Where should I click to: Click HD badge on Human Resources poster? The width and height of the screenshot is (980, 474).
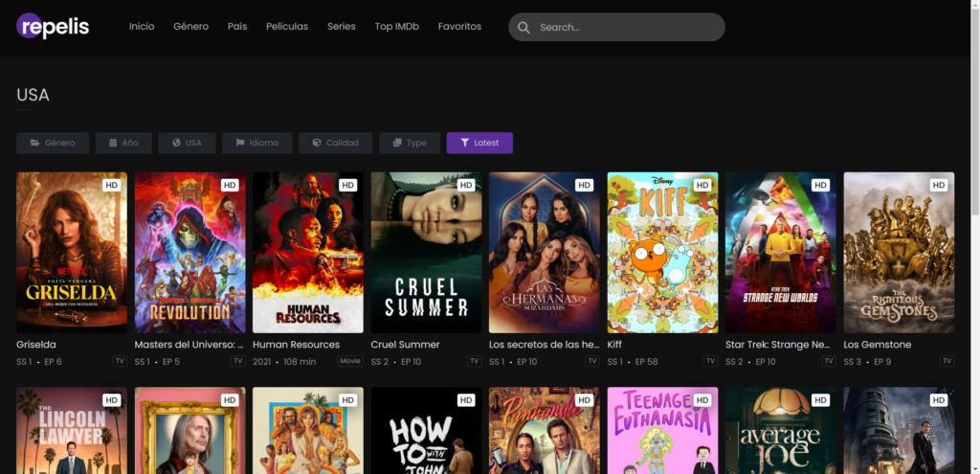tap(348, 185)
